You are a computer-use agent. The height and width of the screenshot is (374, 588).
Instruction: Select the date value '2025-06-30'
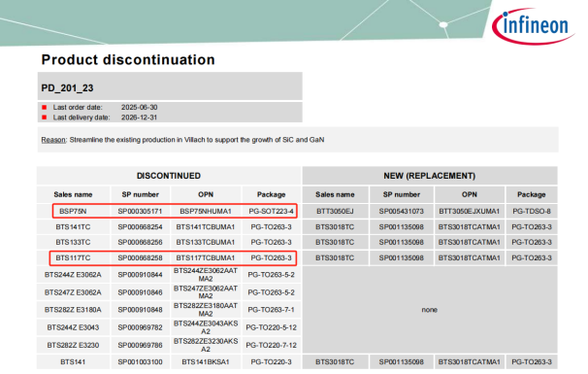pyautogui.click(x=139, y=107)
